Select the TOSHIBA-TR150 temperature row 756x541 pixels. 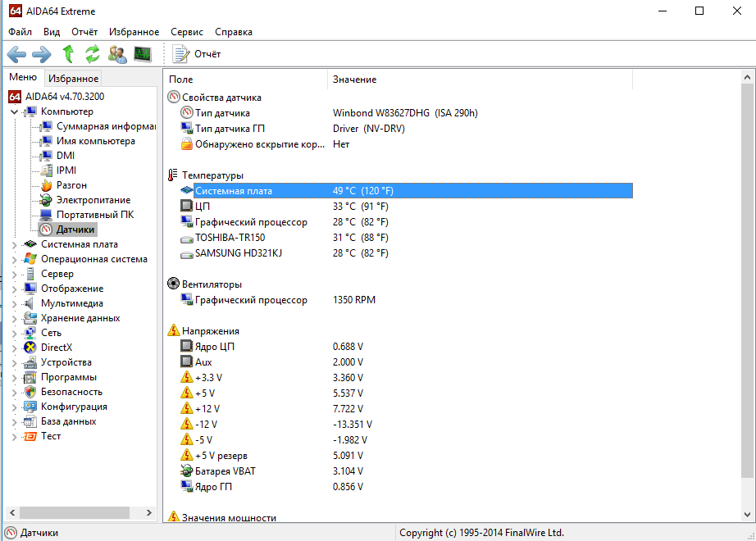coord(406,238)
